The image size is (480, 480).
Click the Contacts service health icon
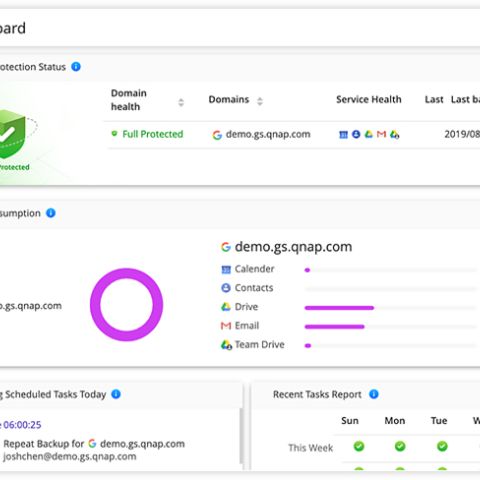(356, 134)
